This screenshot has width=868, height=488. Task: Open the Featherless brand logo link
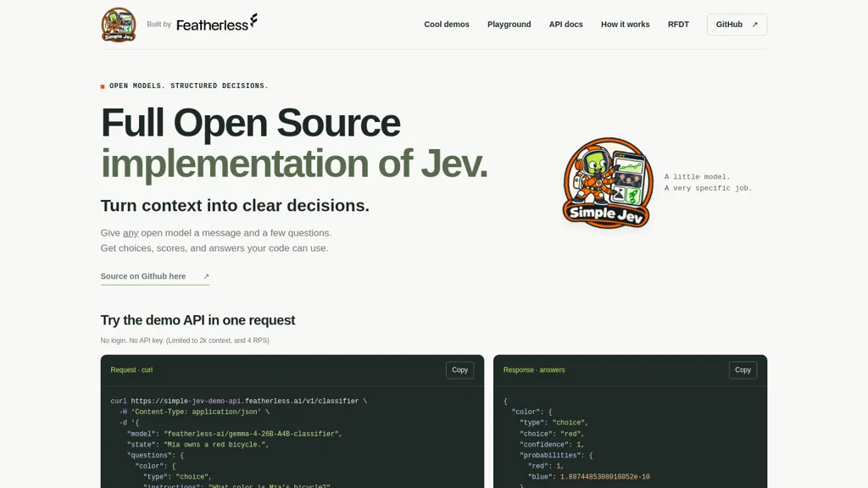point(216,23)
